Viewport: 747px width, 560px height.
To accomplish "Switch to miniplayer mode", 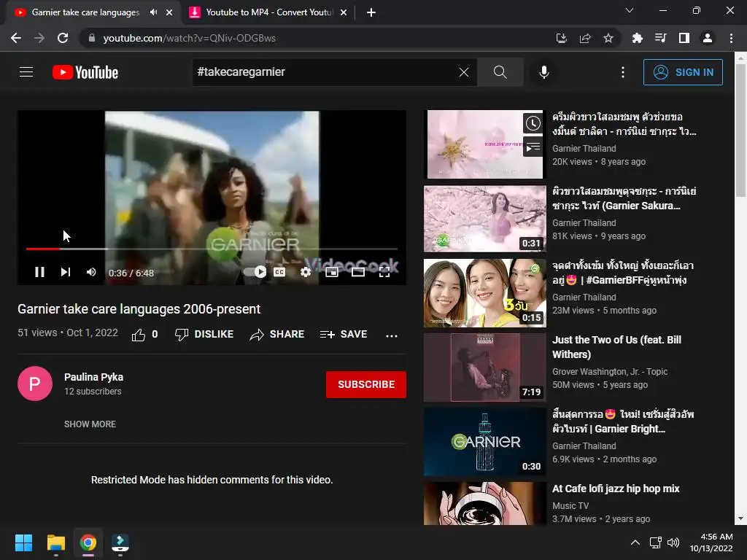I will point(332,272).
